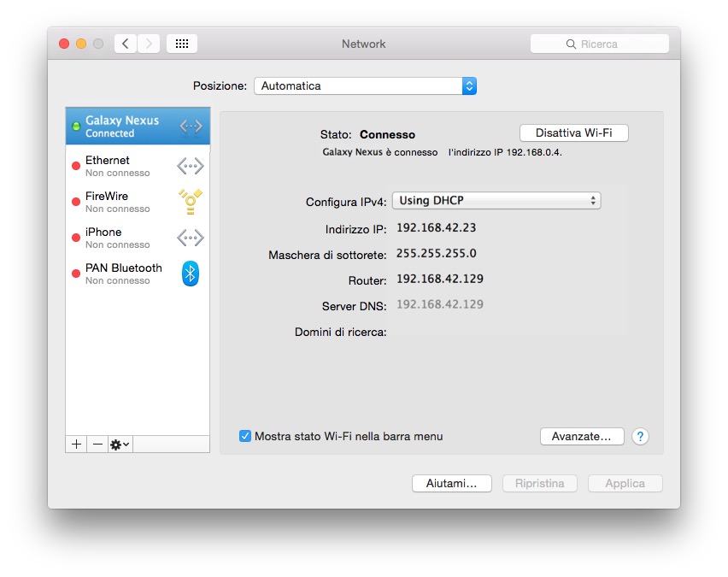Click inside the Ricerca search field

point(600,43)
